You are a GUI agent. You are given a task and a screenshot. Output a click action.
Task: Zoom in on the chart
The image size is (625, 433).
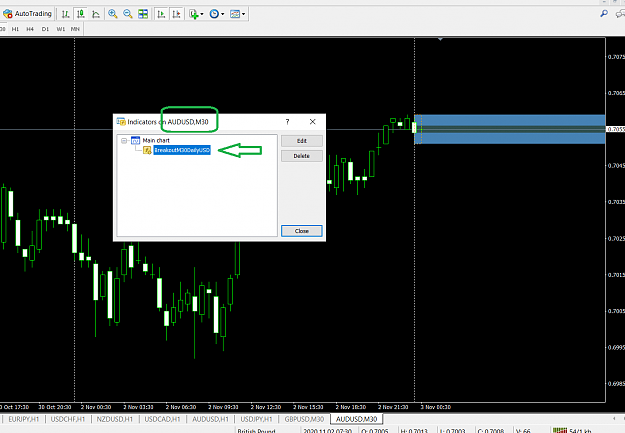click(113, 14)
